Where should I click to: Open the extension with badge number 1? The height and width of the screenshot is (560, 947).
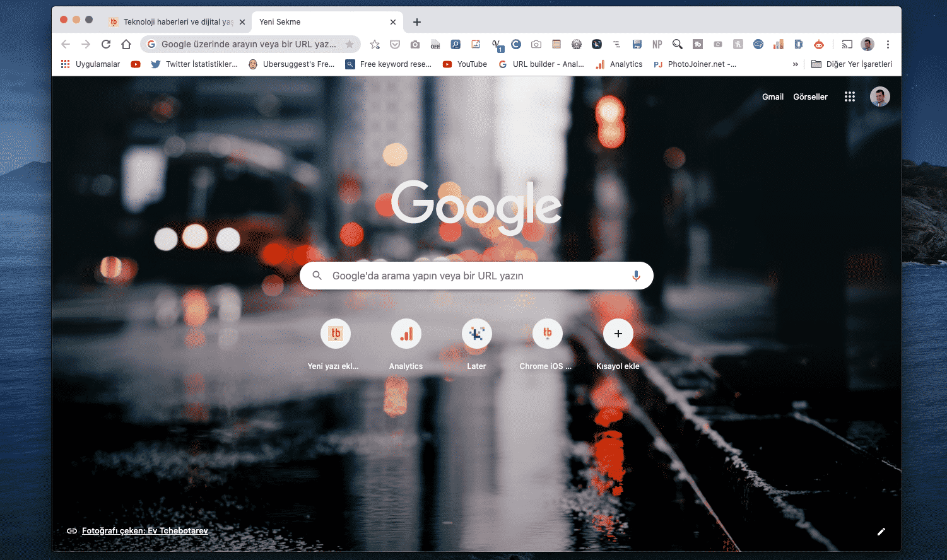tap(497, 45)
